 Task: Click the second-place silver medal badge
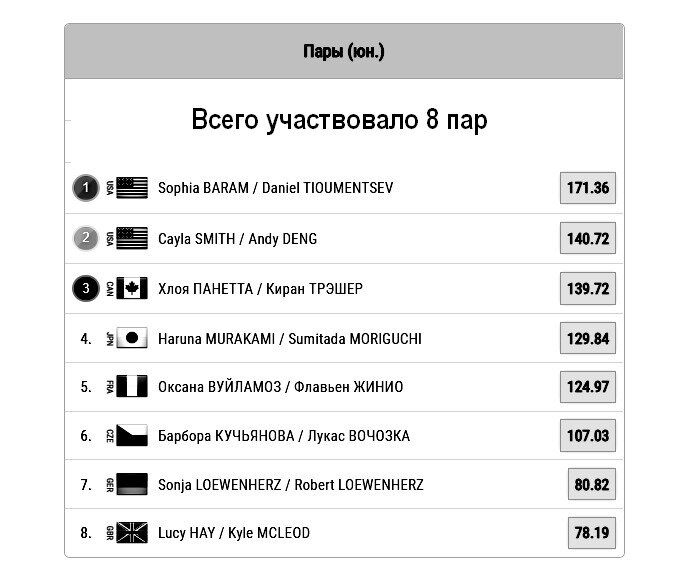(86, 238)
